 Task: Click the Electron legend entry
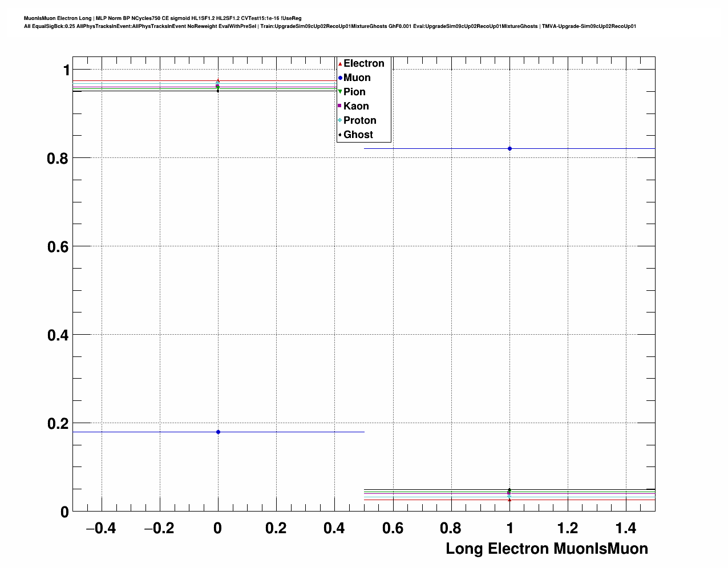point(362,63)
